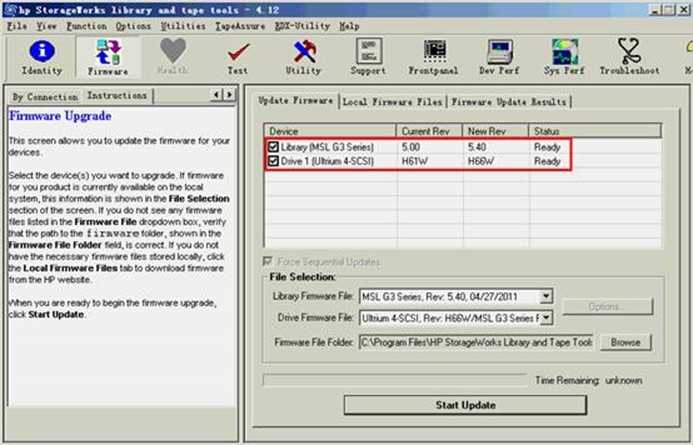Expand the Library Firmware File dropdown
Viewport: 693px width, 445px height.
(x=546, y=296)
